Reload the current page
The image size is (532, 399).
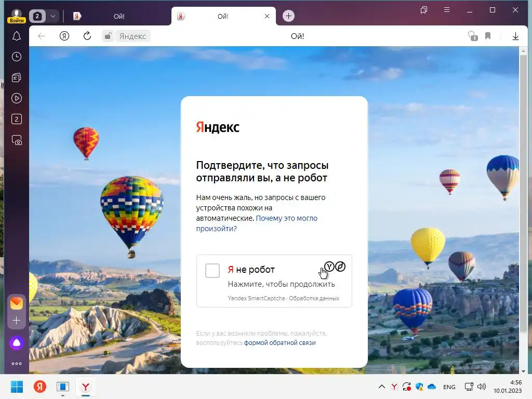[x=87, y=36]
